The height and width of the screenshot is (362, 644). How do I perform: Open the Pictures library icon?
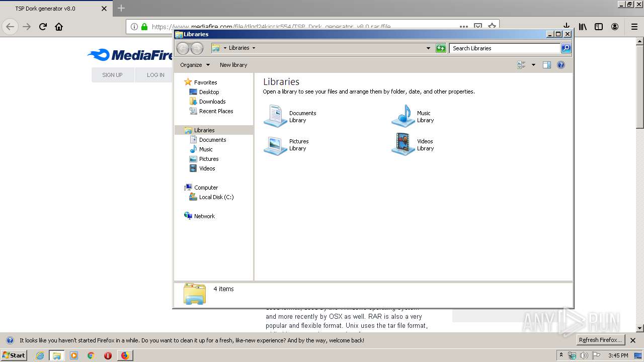pos(275,145)
